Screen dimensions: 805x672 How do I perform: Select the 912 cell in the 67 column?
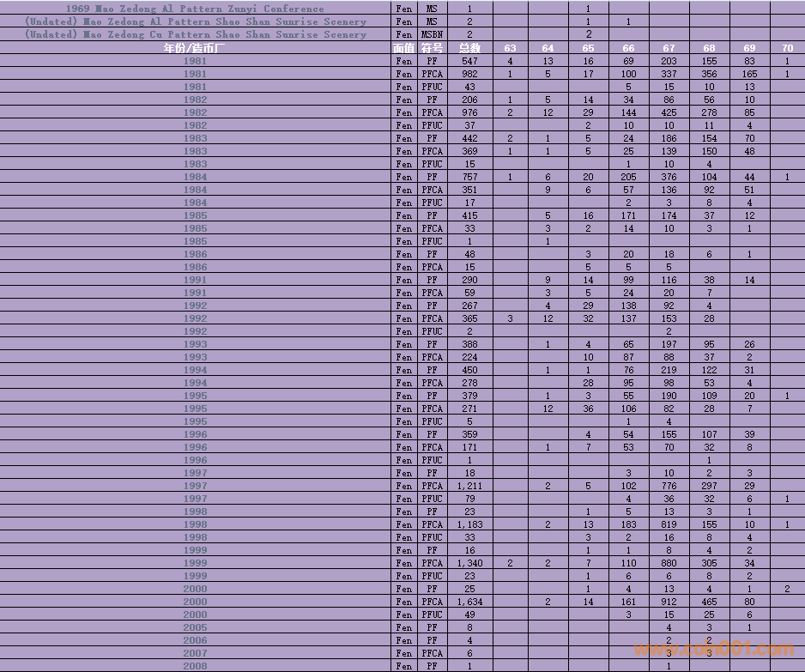669,602
